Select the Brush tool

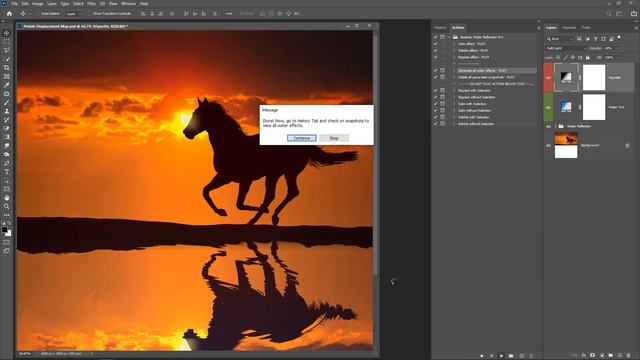7,102
